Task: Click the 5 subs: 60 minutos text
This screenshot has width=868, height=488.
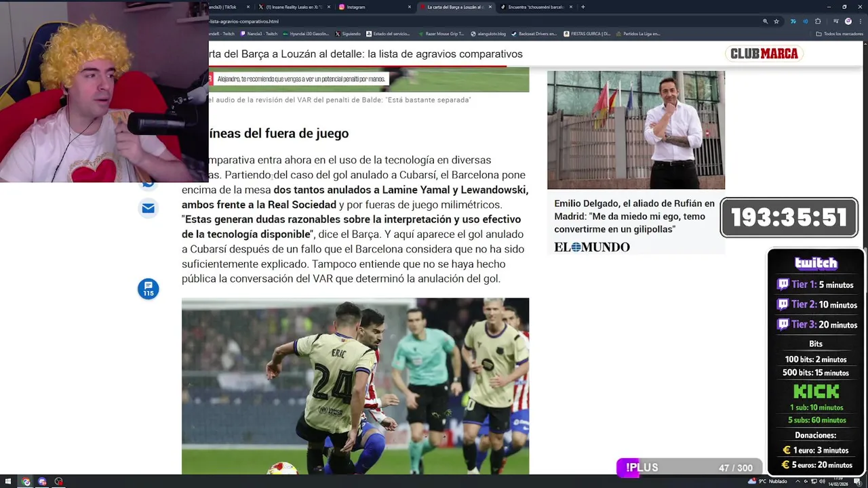Action: click(816, 420)
